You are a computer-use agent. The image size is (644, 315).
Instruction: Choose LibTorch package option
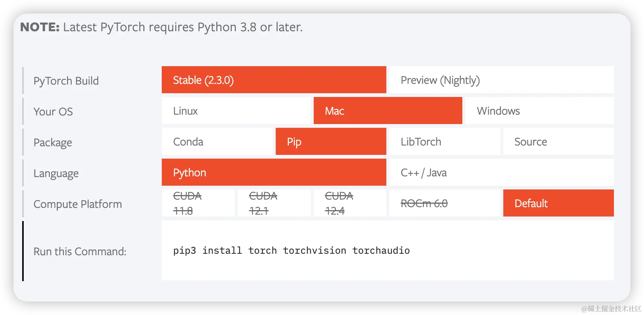pyautogui.click(x=445, y=141)
